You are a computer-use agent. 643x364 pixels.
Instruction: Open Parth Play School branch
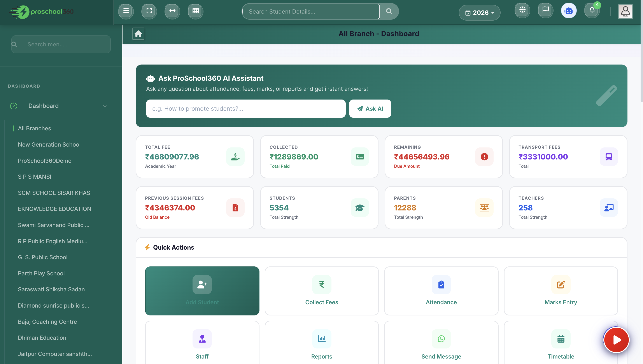(x=41, y=273)
